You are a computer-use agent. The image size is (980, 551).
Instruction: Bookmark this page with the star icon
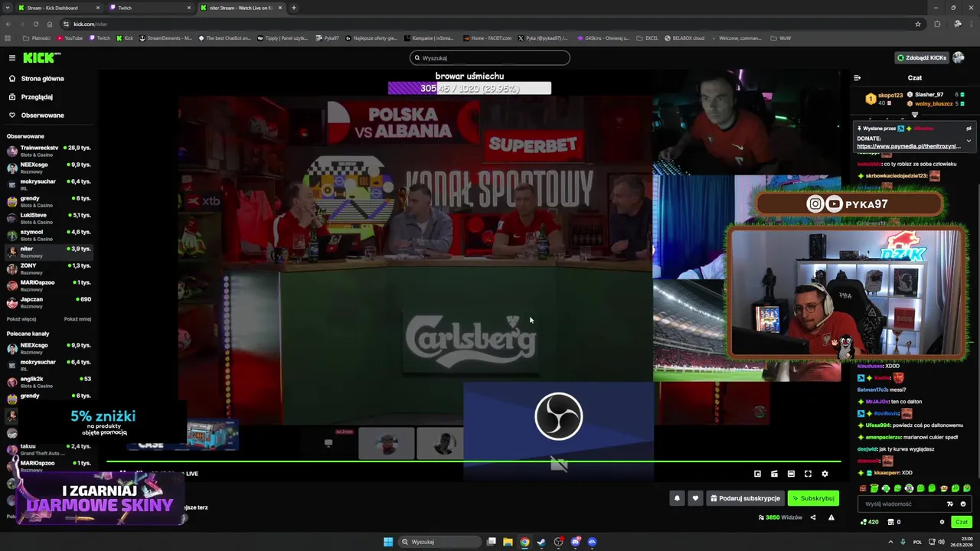tap(917, 24)
